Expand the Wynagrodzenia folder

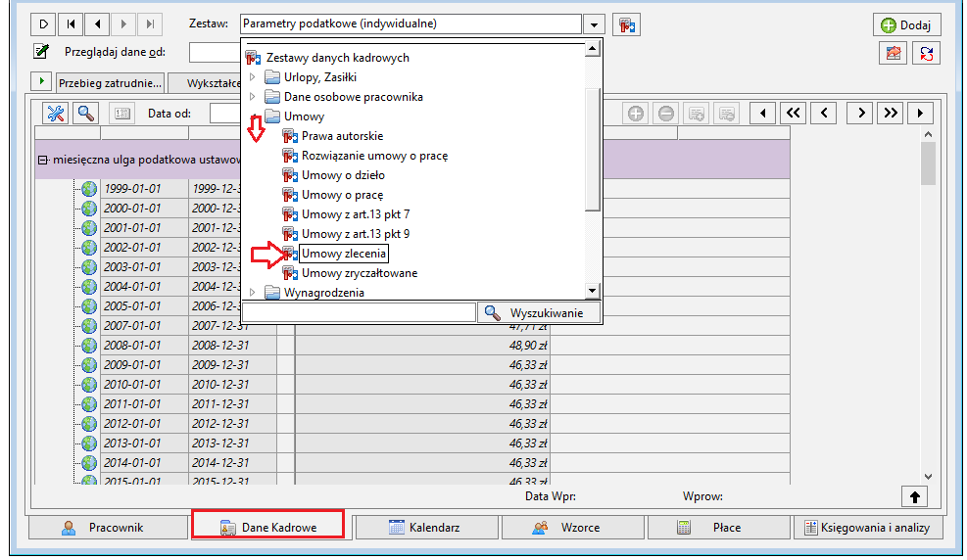[252, 293]
